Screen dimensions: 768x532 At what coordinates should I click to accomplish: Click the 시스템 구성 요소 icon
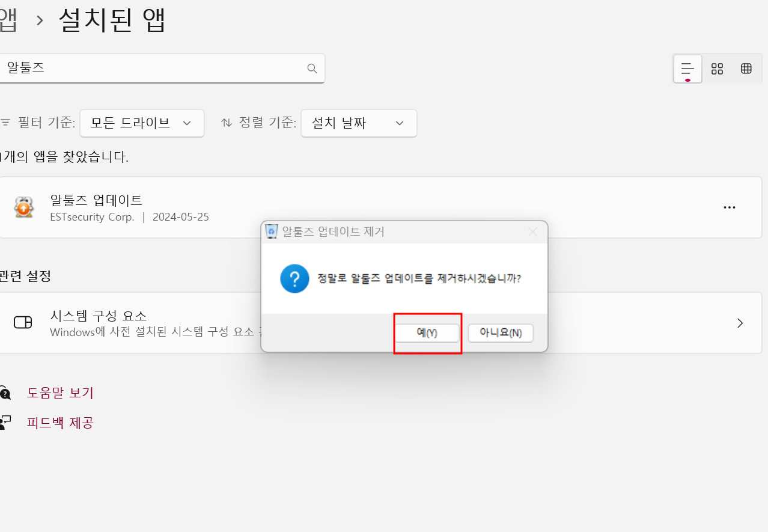tap(23, 323)
